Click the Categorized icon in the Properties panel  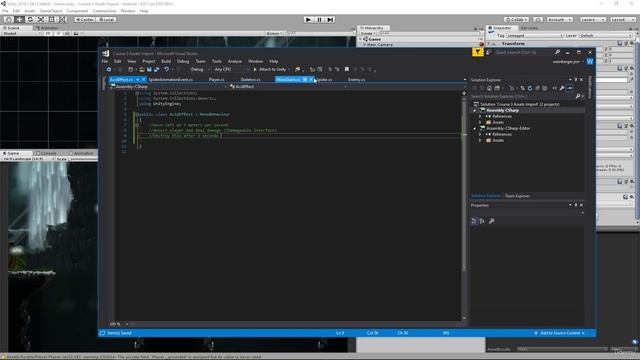pyautogui.click(x=474, y=221)
